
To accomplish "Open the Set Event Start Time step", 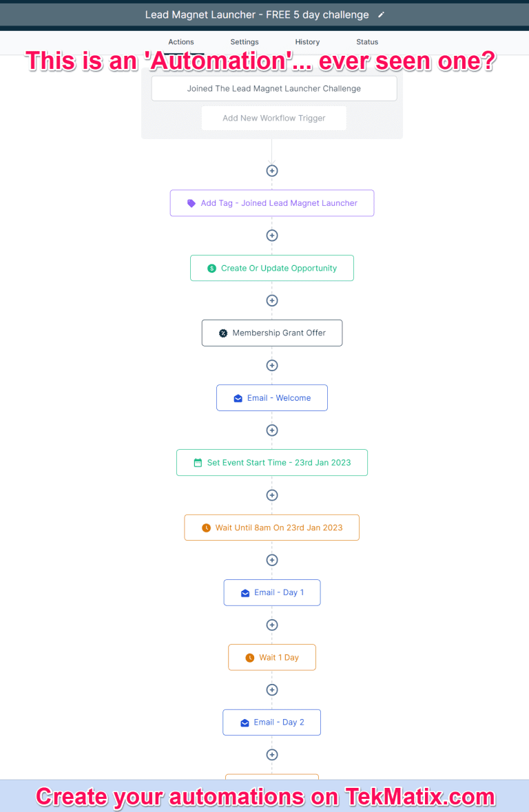I will click(272, 463).
